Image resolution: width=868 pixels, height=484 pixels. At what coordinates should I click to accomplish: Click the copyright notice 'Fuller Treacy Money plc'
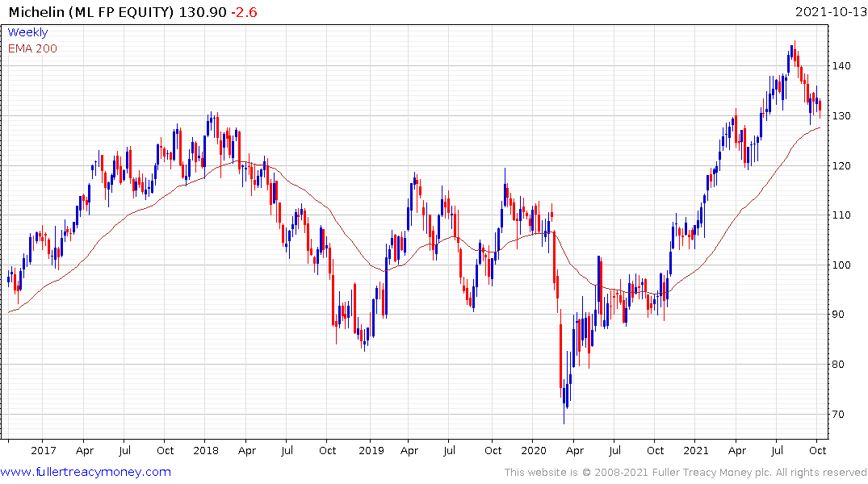click(712, 473)
